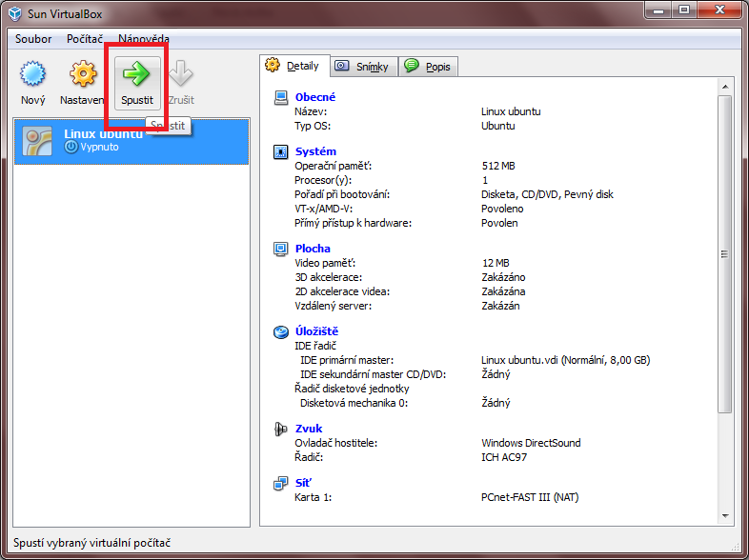749x560 pixels.
Task: Select Linux ubuntu machine in the list
Action: (x=132, y=141)
